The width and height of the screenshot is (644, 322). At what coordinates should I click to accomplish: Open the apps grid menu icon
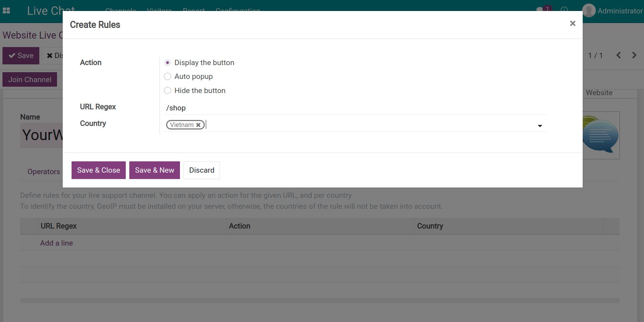(6, 11)
